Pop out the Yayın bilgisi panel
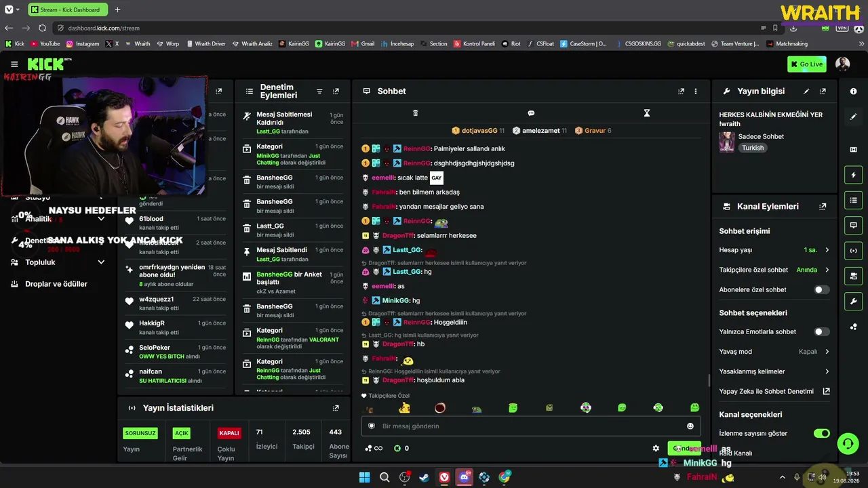Screen dimensions: 868x488 coord(823,91)
